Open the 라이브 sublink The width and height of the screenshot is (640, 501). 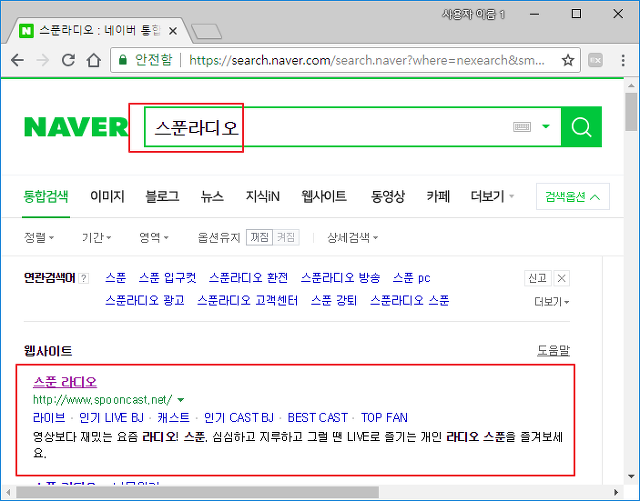tap(49, 418)
